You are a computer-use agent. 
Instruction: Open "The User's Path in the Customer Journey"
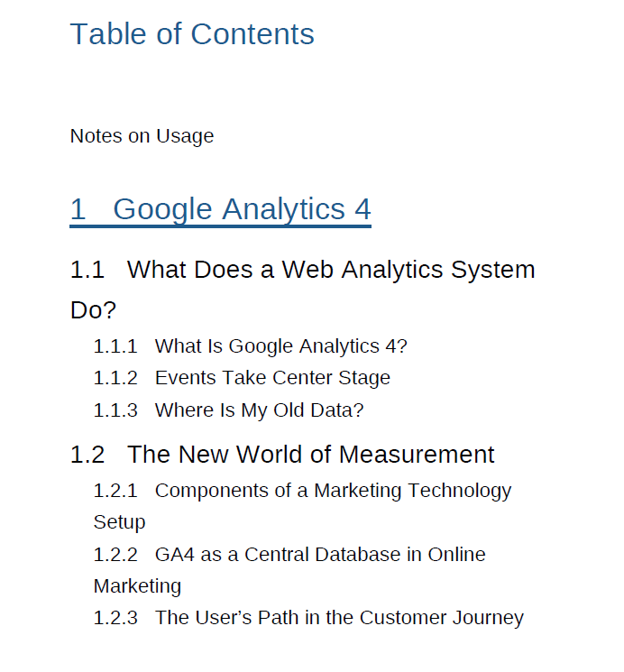[339, 618]
